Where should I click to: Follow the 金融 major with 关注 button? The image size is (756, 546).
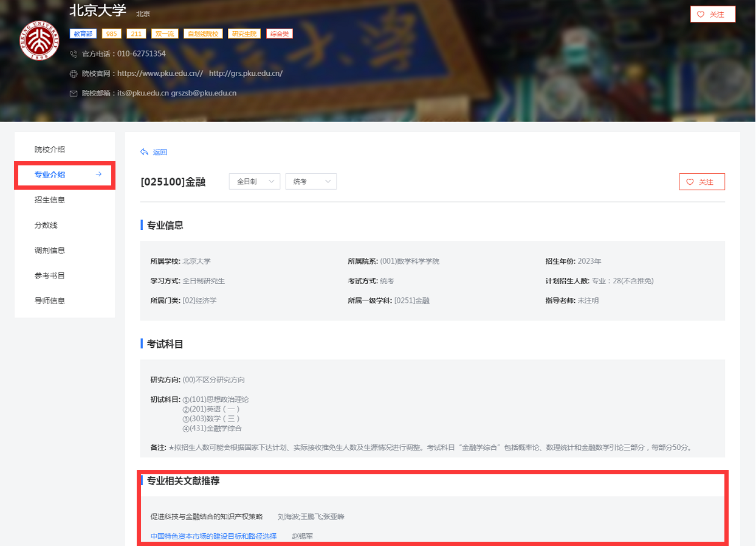pos(702,182)
